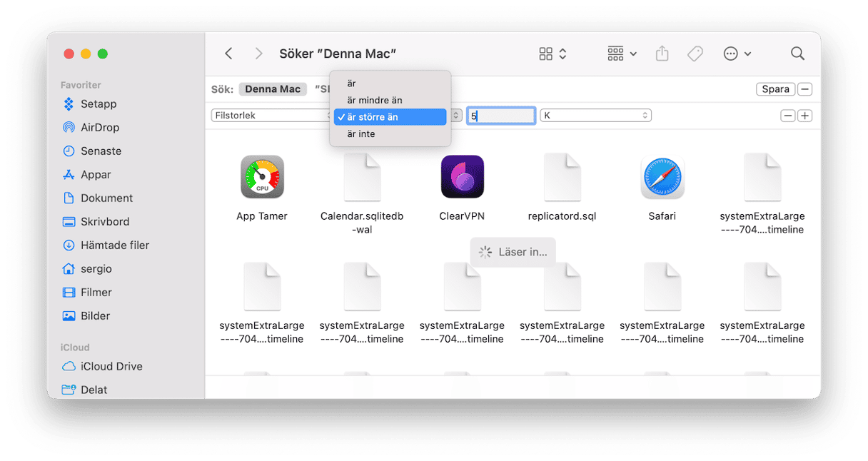Go back with the left chevron
Image resolution: width=868 pixels, height=461 pixels.
click(x=228, y=54)
